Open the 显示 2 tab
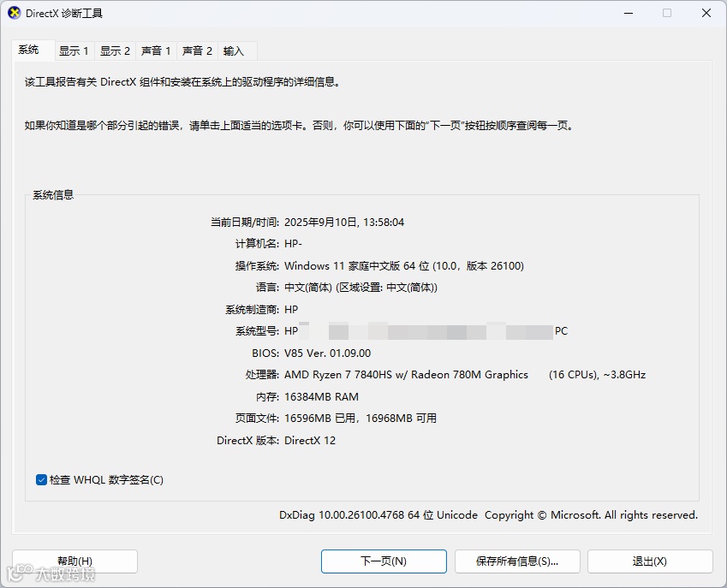The width and height of the screenshot is (727, 588). (115, 50)
